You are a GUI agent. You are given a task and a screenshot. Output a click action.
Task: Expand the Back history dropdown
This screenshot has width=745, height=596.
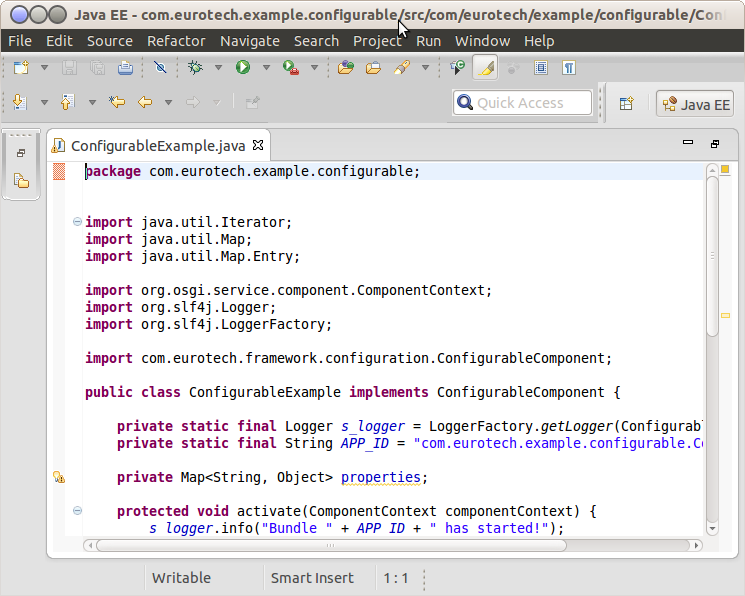pyautogui.click(x=168, y=102)
